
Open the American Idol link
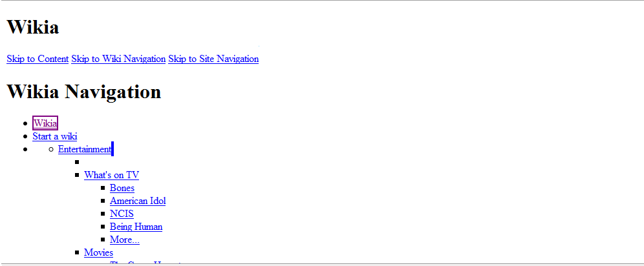coord(138,201)
